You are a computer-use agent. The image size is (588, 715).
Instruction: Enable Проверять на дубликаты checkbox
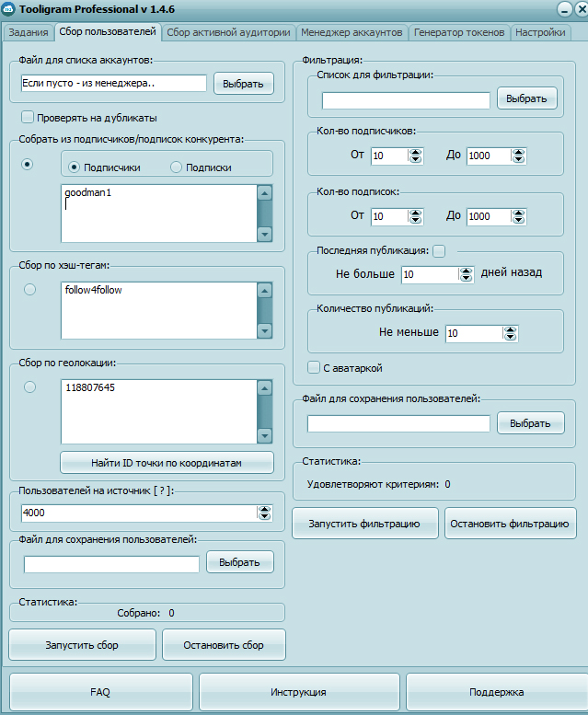tap(28, 117)
